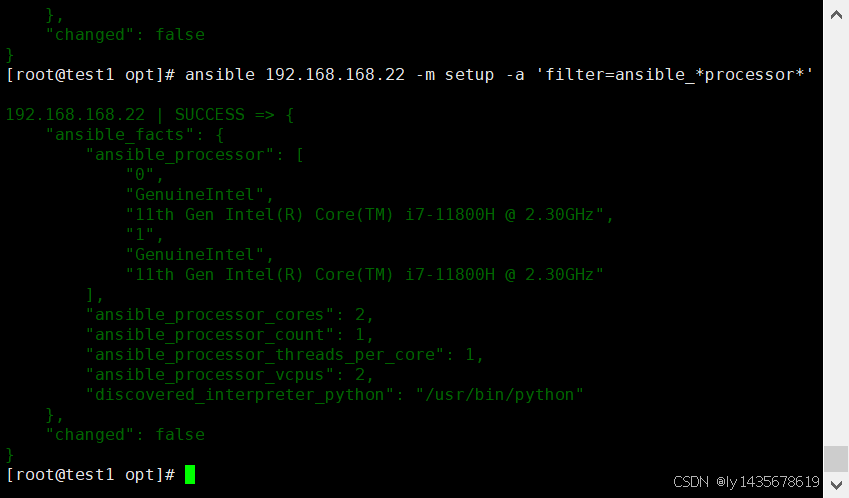Click the green terminal cursor block
This screenshot has width=849, height=498.
click(190, 474)
